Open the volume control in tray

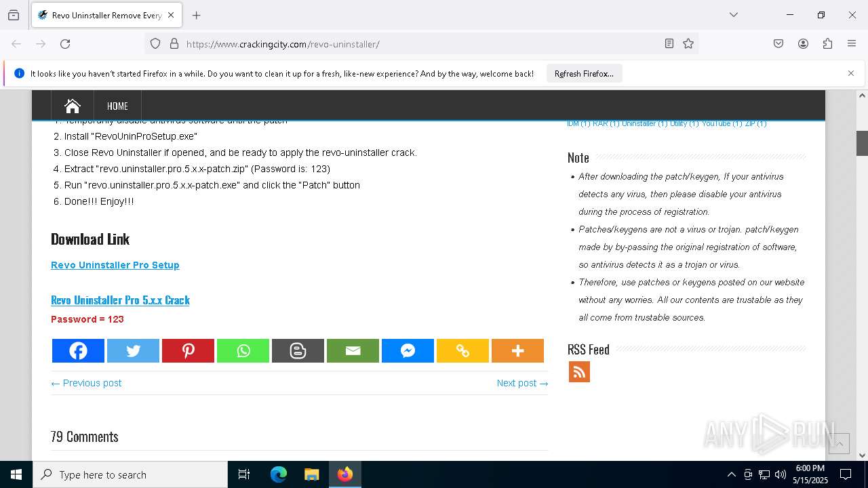point(781,474)
